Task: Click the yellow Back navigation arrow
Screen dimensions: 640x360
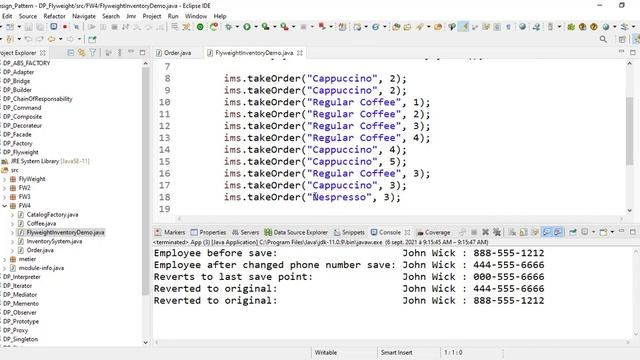Action: [x=51, y=39]
